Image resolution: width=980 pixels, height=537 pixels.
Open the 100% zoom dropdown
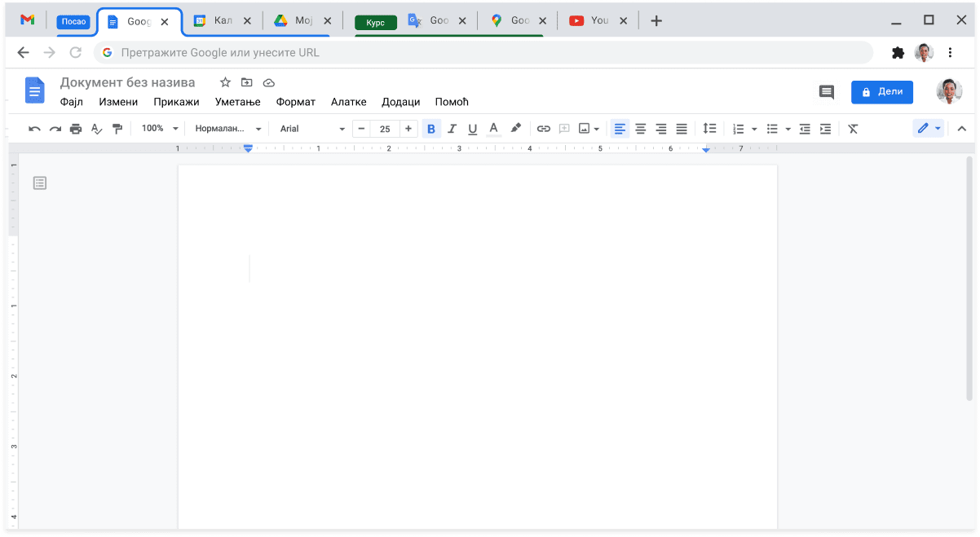[159, 129]
